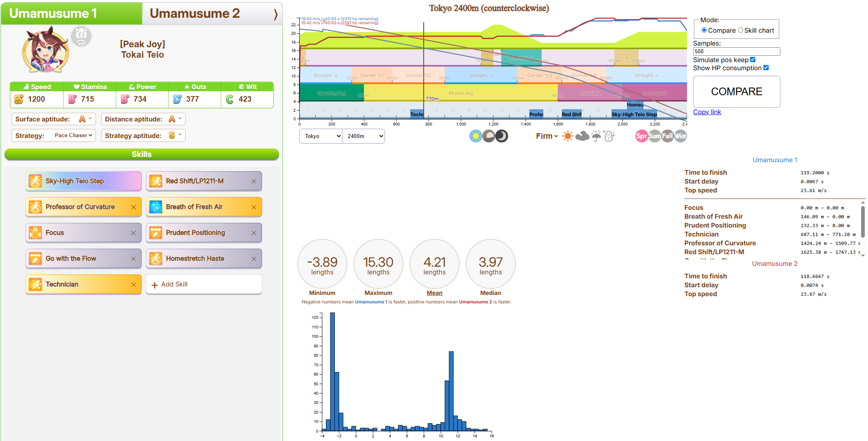This screenshot has width=868, height=441.
Task: Show Minimum lengths result
Action: (x=322, y=264)
